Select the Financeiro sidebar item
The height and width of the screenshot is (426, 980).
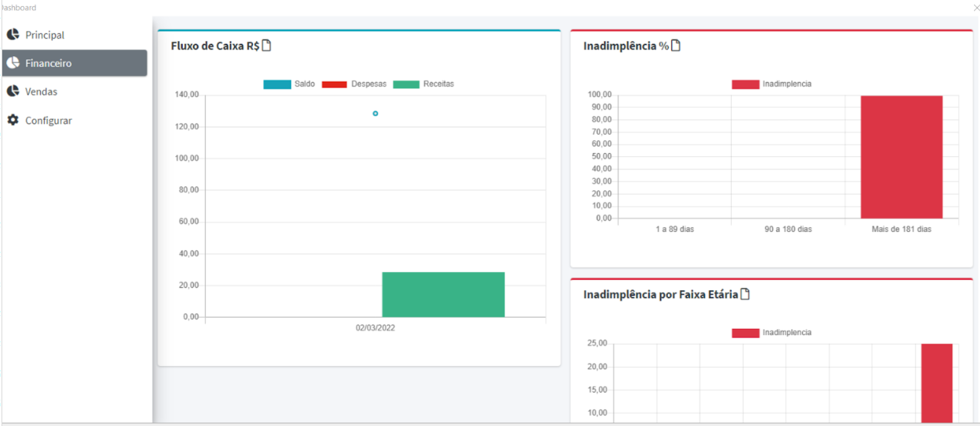point(48,63)
